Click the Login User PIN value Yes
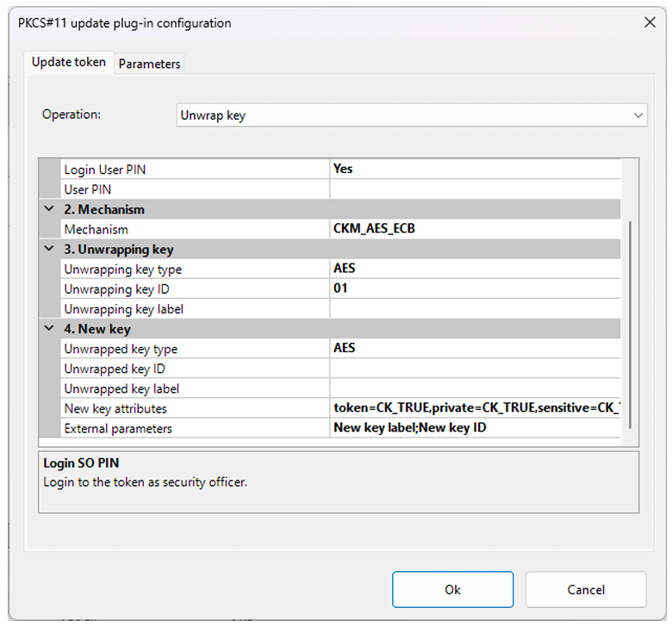Viewport: 672px width, 627px height. coord(475,169)
